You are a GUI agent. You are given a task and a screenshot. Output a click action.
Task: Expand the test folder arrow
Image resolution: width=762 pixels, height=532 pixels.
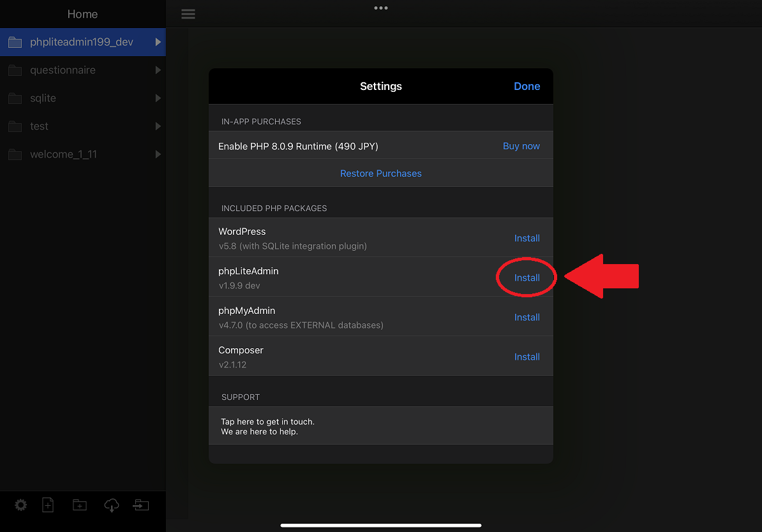click(158, 126)
